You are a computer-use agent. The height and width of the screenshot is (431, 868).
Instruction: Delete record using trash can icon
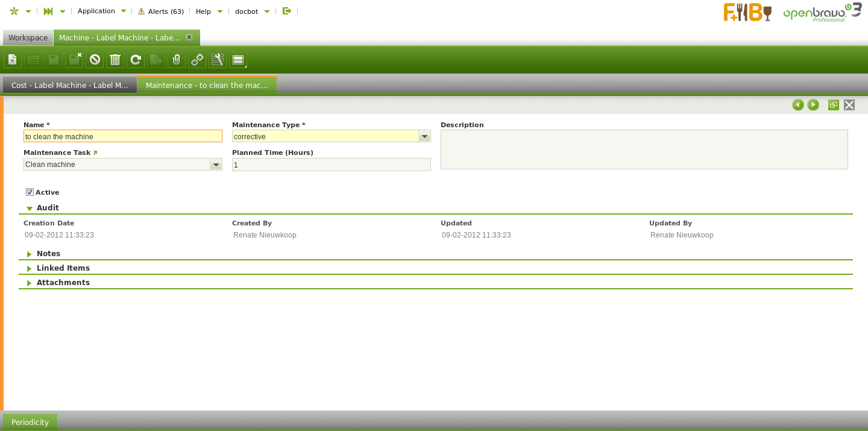[115, 60]
